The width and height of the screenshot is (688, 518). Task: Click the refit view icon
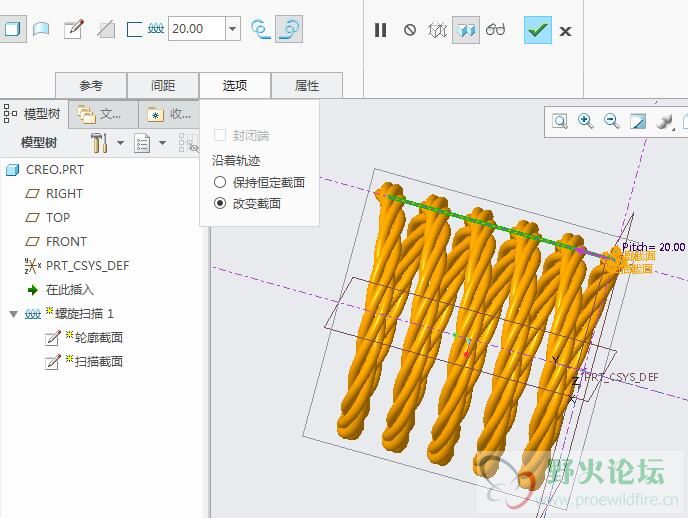tap(559, 121)
